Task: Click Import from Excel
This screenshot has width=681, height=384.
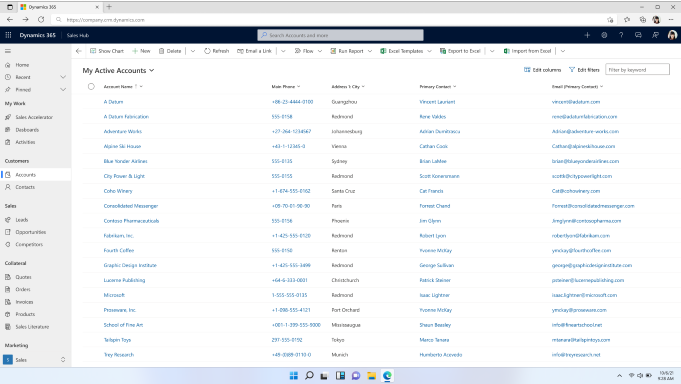Action: (527, 51)
